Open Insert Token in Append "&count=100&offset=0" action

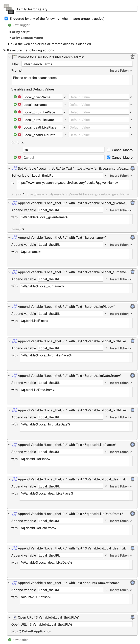click(121, 590)
